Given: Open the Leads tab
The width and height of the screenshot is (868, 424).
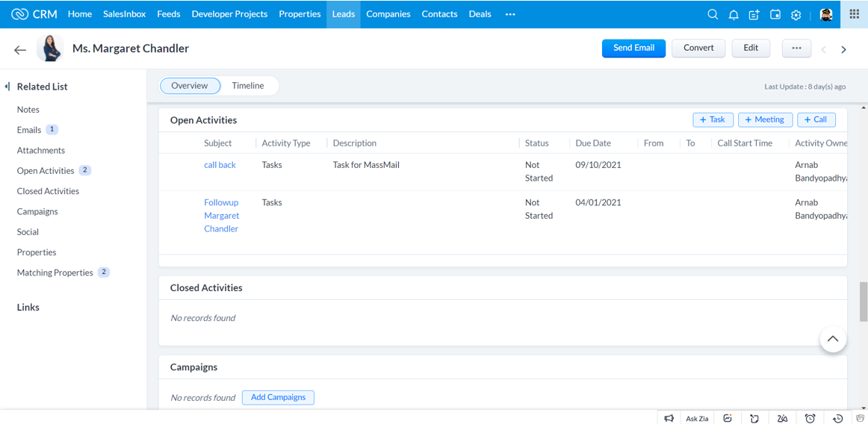Looking at the screenshot, I should (343, 14).
